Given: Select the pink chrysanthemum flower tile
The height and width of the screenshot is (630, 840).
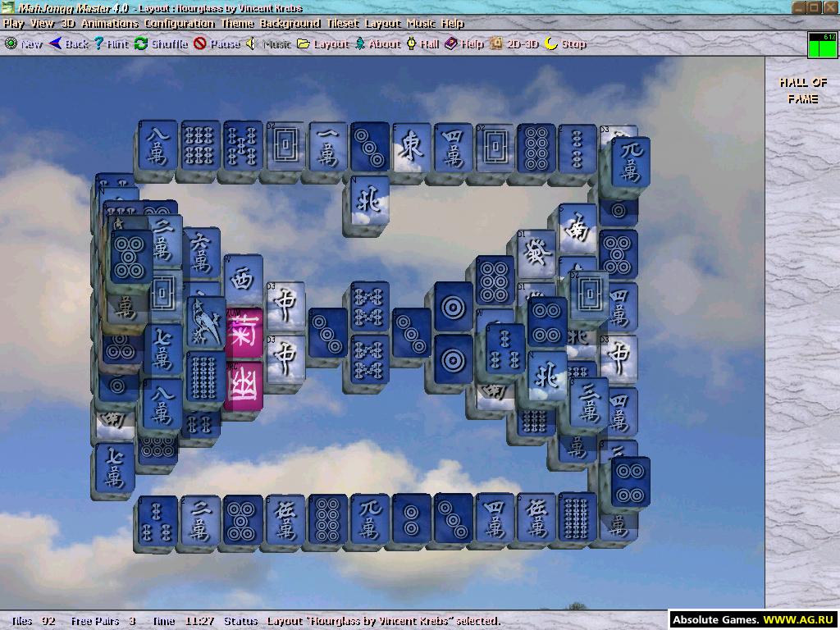Looking at the screenshot, I should (244, 333).
